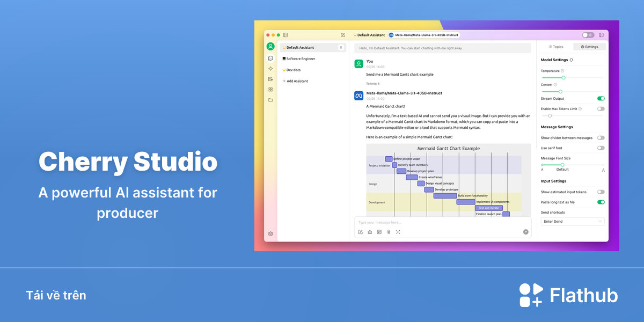Click the help icon beside Context
This screenshot has width=644, height=322.
(x=555, y=85)
